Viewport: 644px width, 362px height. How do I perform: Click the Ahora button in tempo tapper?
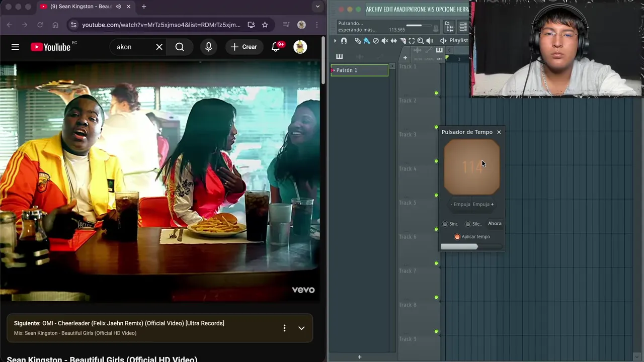(x=495, y=224)
